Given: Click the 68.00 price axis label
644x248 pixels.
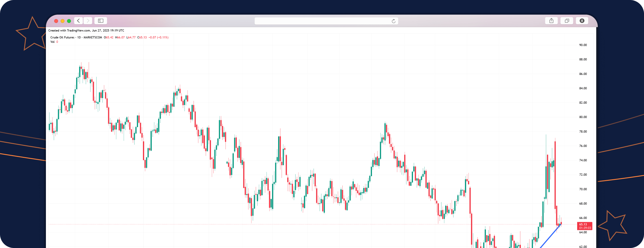Looking at the screenshot, I should tap(583, 203).
